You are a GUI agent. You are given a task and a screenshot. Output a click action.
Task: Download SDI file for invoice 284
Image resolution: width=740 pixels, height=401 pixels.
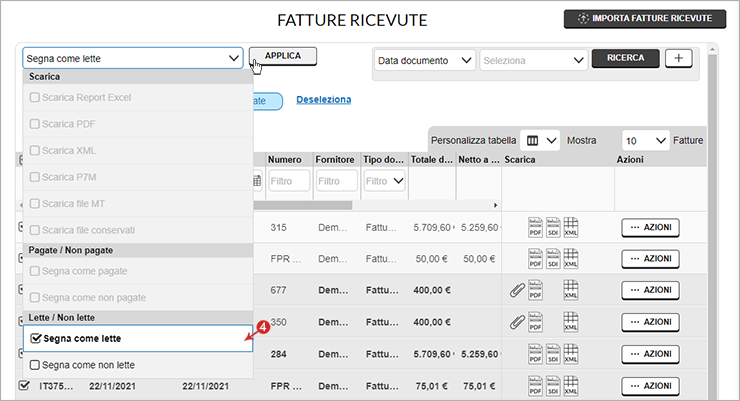[x=553, y=354]
